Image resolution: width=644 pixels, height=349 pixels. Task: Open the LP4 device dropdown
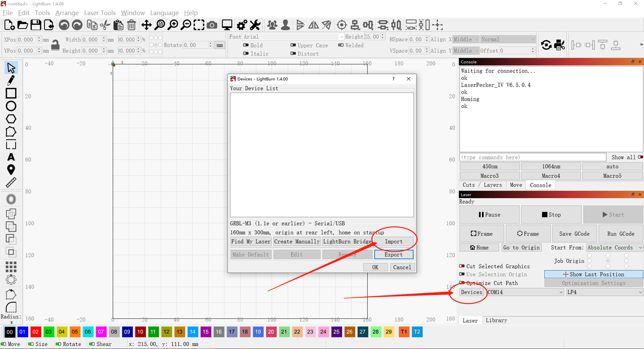pos(604,292)
